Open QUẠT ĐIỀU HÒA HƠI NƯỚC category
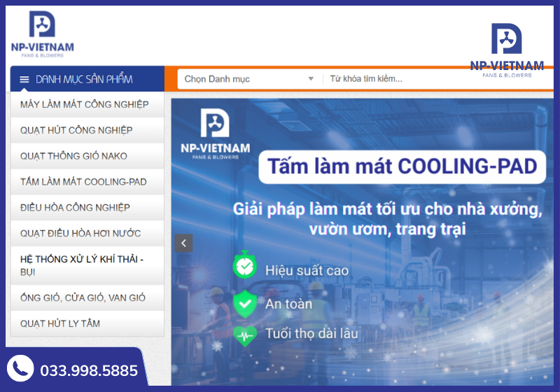Image resolution: width=560 pixels, height=392 pixels. tap(87, 233)
